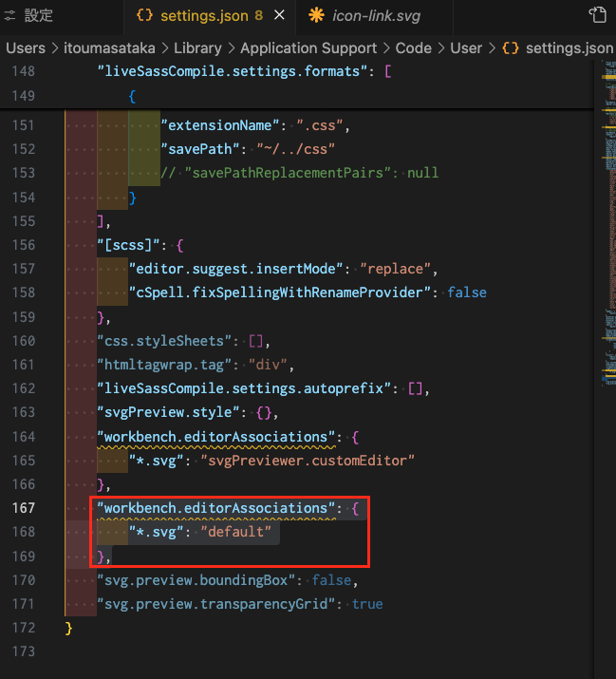This screenshot has width=616, height=679.
Task: Click the false value on line 158
Action: click(x=467, y=292)
